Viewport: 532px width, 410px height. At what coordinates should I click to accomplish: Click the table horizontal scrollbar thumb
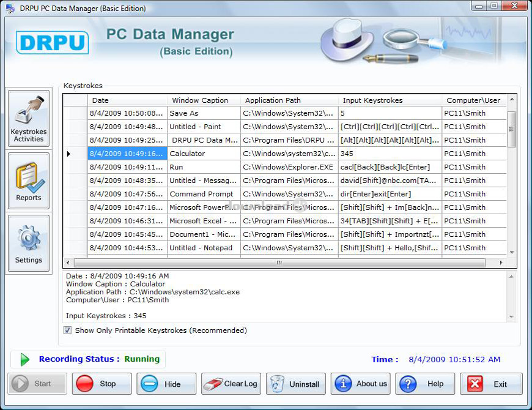pos(279,263)
